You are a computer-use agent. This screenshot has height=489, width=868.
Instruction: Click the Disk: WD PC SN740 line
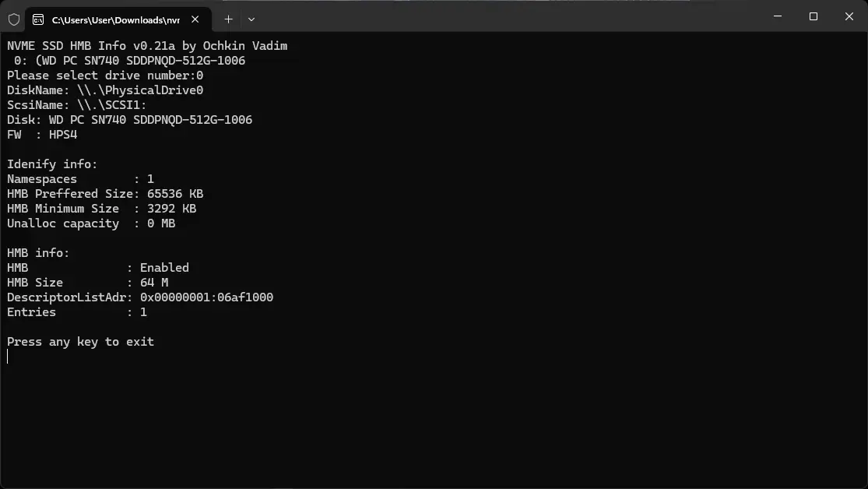pos(129,120)
